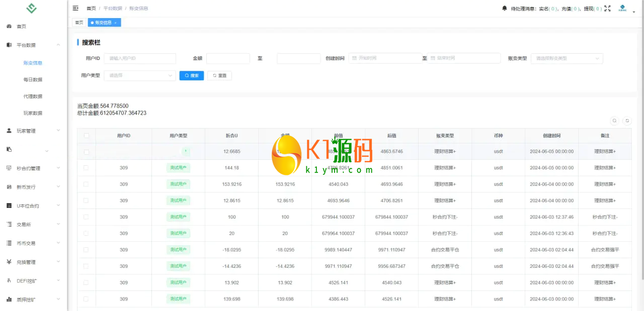The width and height of the screenshot is (644, 311).
Task: Click the user avatar in the header
Action: click(622, 8)
